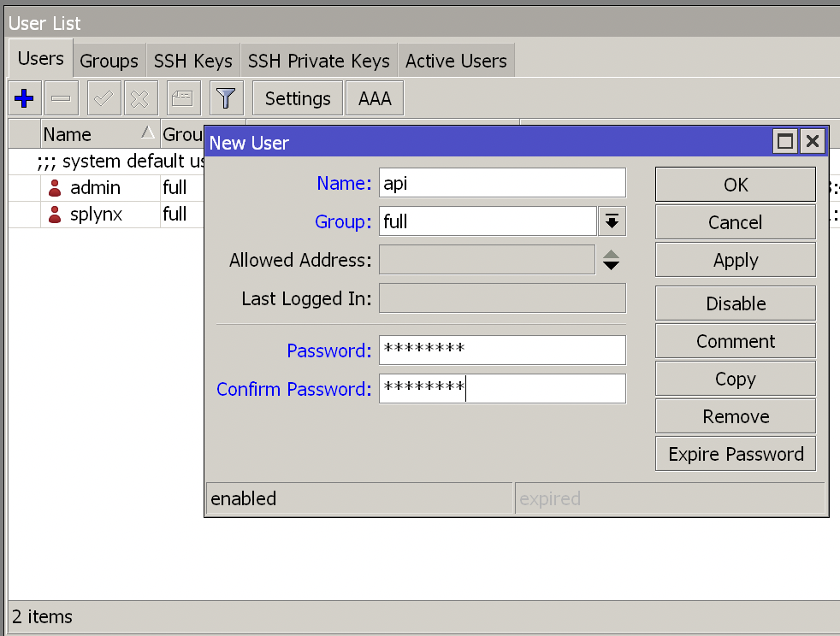Click the comment icon in toolbar
The height and width of the screenshot is (636, 840).
(182, 99)
